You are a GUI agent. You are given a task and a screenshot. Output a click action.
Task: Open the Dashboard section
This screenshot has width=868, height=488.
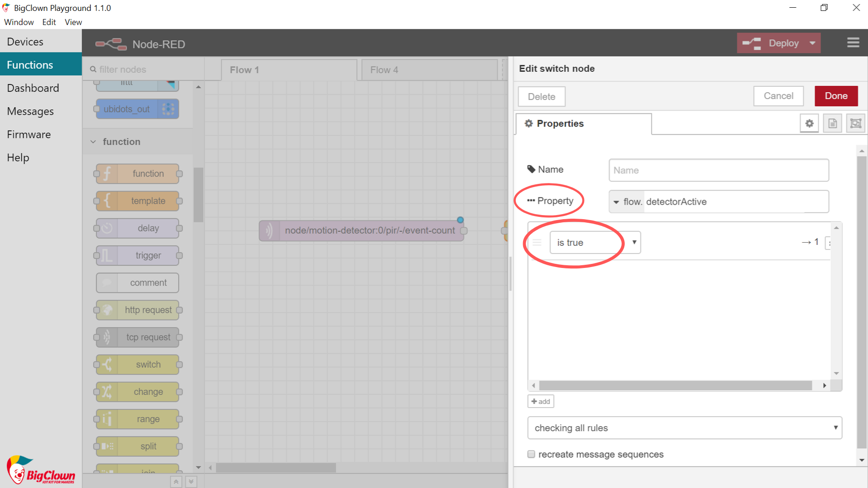coord(41,88)
